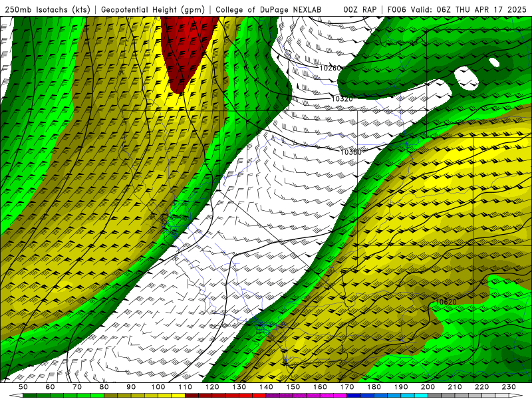This screenshot has width=532, height=399.
Task: Click the 110 value on the color scale
Action: [186, 387]
